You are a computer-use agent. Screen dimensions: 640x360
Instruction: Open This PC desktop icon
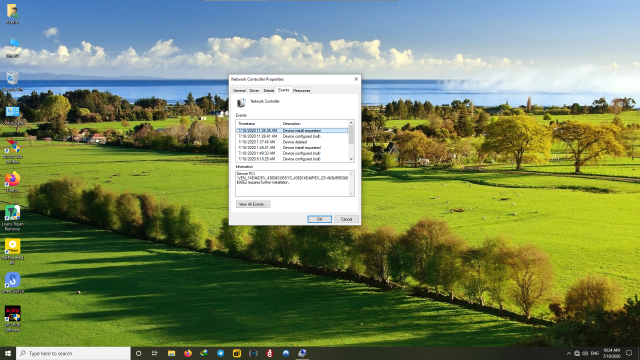point(12,47)
